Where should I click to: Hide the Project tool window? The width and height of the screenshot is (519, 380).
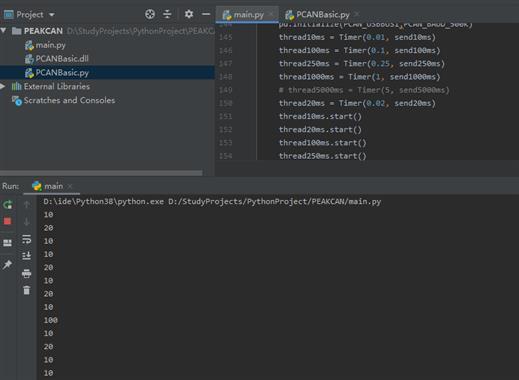pyautogui.click(x=206, y=14)
